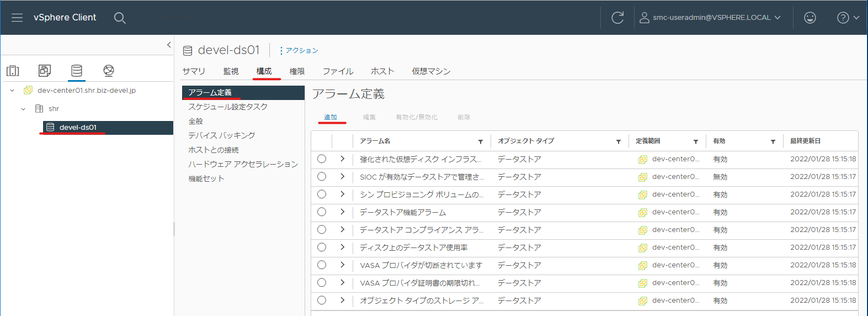Click vCenter icon in 強化された仮想ディスク row

(643, 160)
